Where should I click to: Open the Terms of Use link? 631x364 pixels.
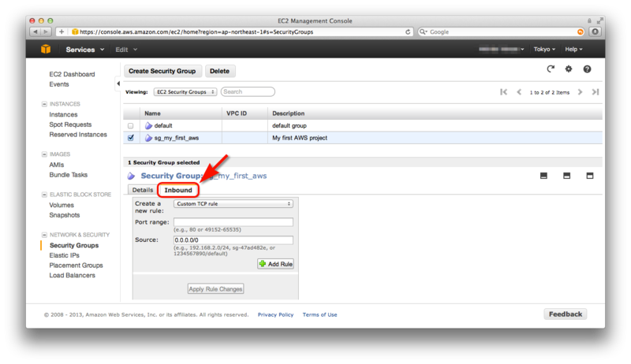point(320,314)
